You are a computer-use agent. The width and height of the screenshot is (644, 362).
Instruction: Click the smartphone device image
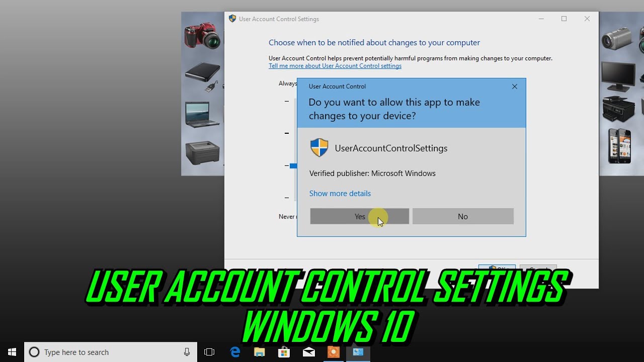point(619,145)
